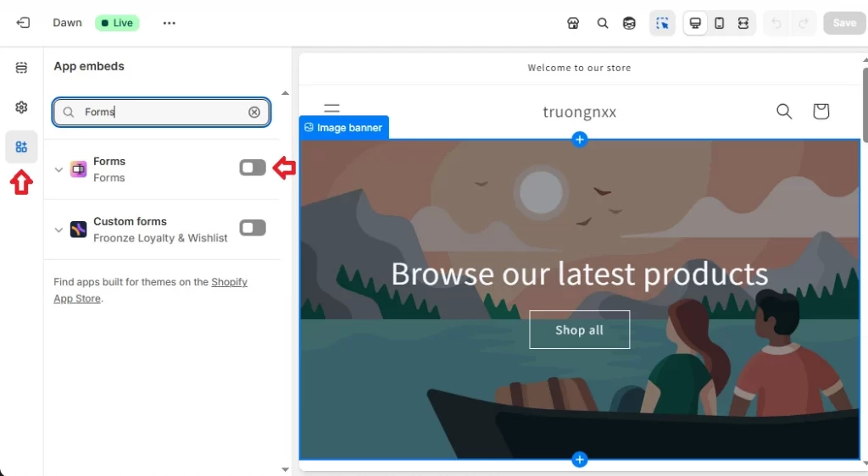Add section above the Image banner

580,139
